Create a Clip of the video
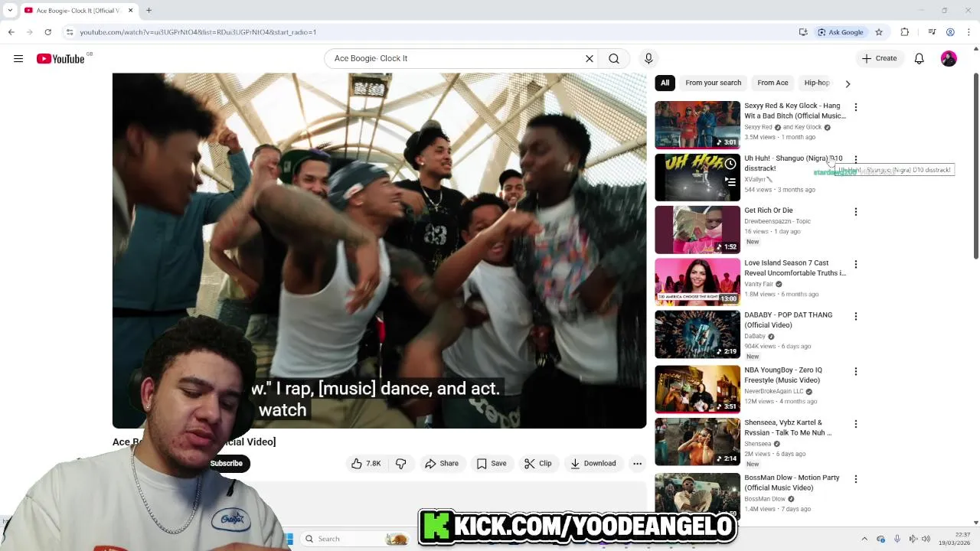The height and width of the screenshot is (551, 980). coord(538,464)
